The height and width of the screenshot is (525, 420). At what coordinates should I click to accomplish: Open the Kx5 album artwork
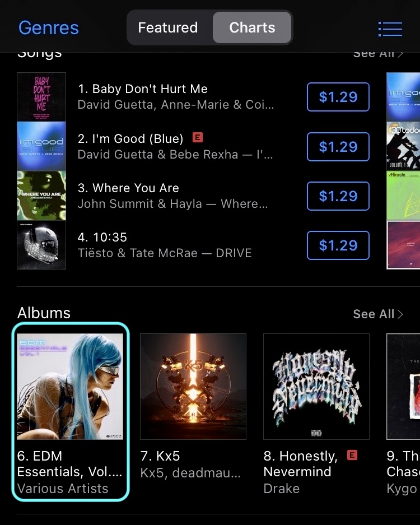click(x=193, y=387)
